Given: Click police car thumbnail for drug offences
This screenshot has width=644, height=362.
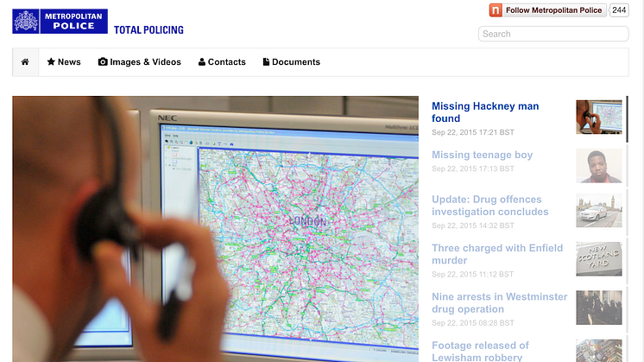Looking at the screenshot, I should point(599,211).
